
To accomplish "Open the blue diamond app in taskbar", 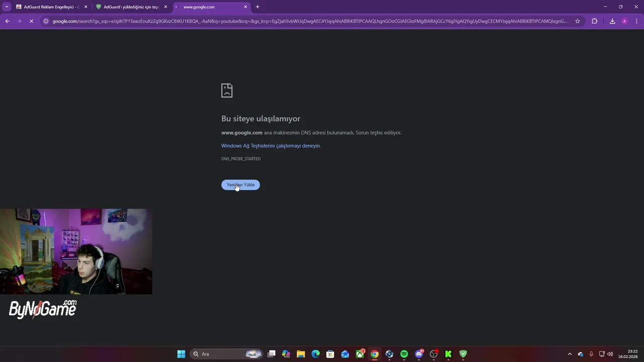I will pos(389,354).
